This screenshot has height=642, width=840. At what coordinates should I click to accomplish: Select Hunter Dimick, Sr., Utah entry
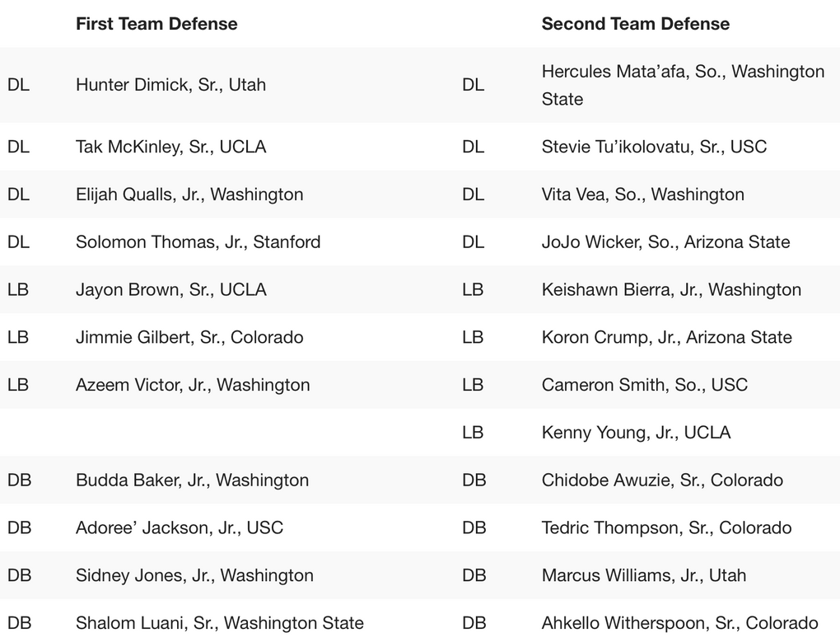(170, 85)
